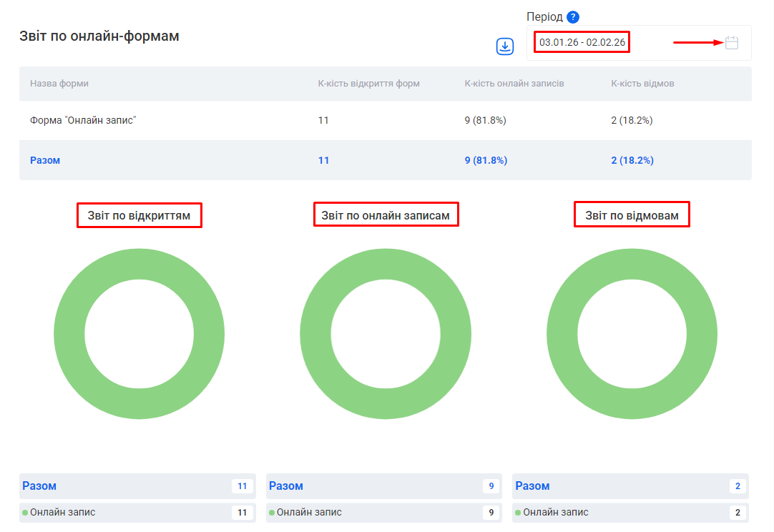
Task: Click 'Разом' under the openings chart
Action: click(x=39, y=486)
